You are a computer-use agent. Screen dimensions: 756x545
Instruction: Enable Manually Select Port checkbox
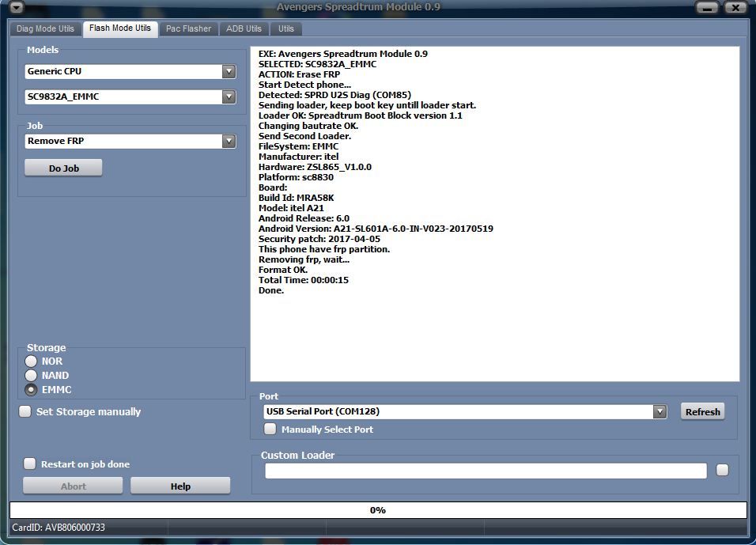[x=270, y=429]
